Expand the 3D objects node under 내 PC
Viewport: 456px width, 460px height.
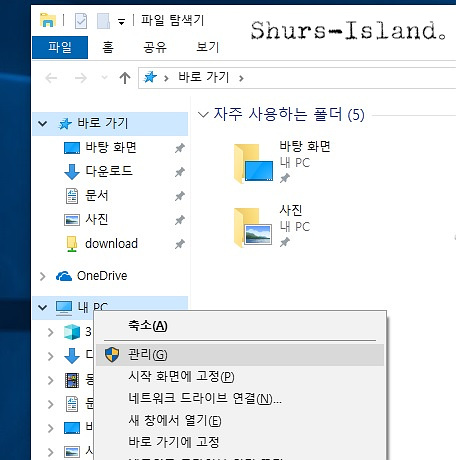pos(50,332)
